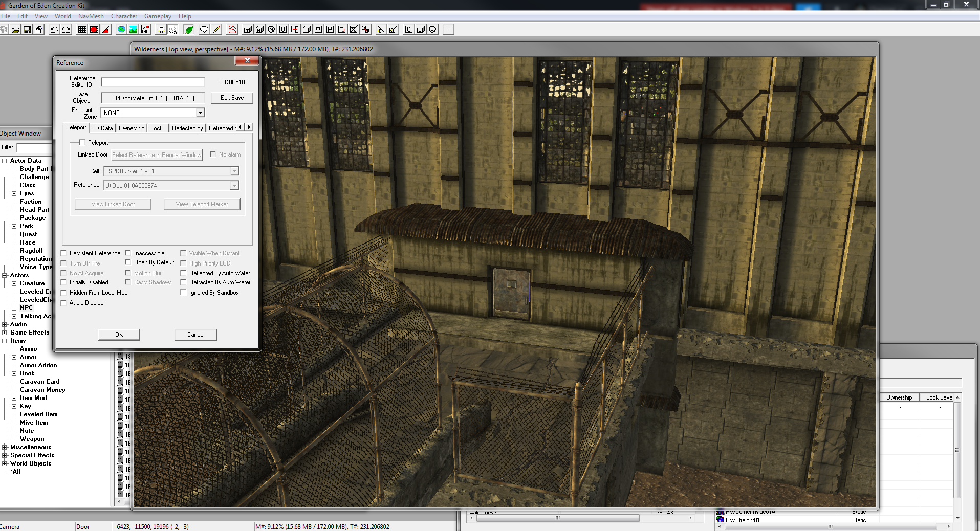Redo the action in toolbar
Screen dimensions: 980x531
(67, 30)
